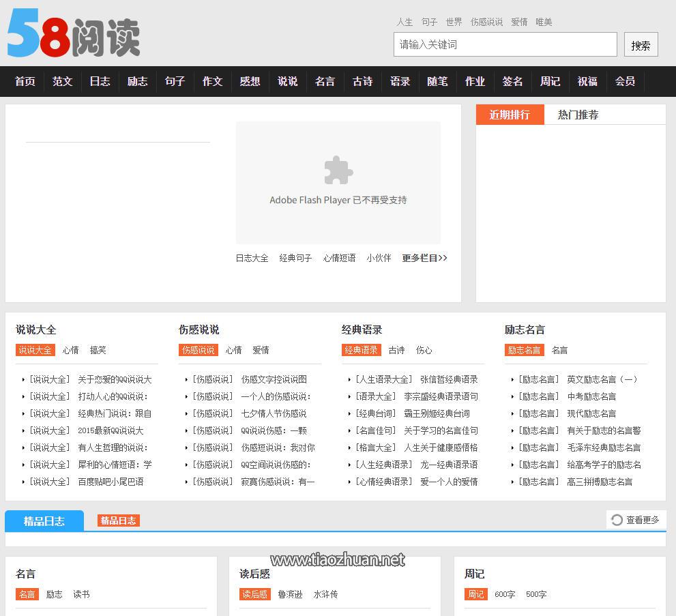This screenshot has height=616, width=676.
Task: Open the 古诗 navigation menu item
Action: pyautogui.click(x=362, y=81)
